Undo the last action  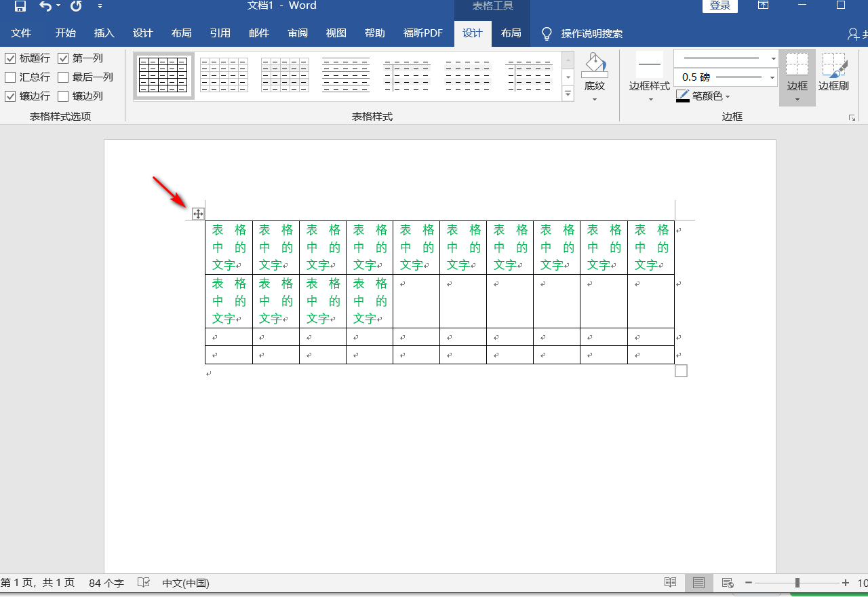coord(45,6)
